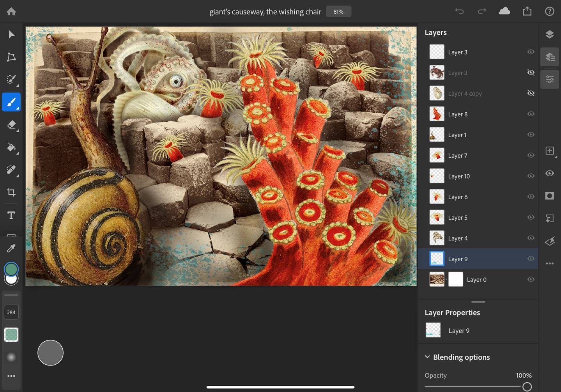The height and width of the screenshot is (392, 561).
Task: Show the hidden Layer 2
Action: [x=531, y=73]
